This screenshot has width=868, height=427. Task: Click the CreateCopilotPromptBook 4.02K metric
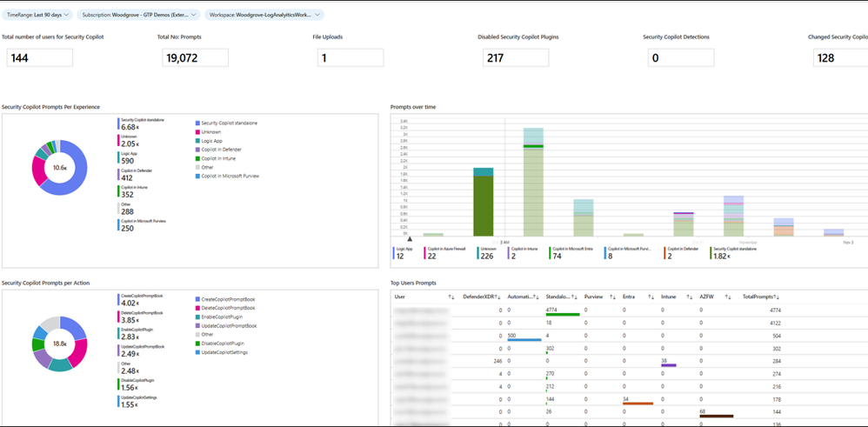[140, 300]
